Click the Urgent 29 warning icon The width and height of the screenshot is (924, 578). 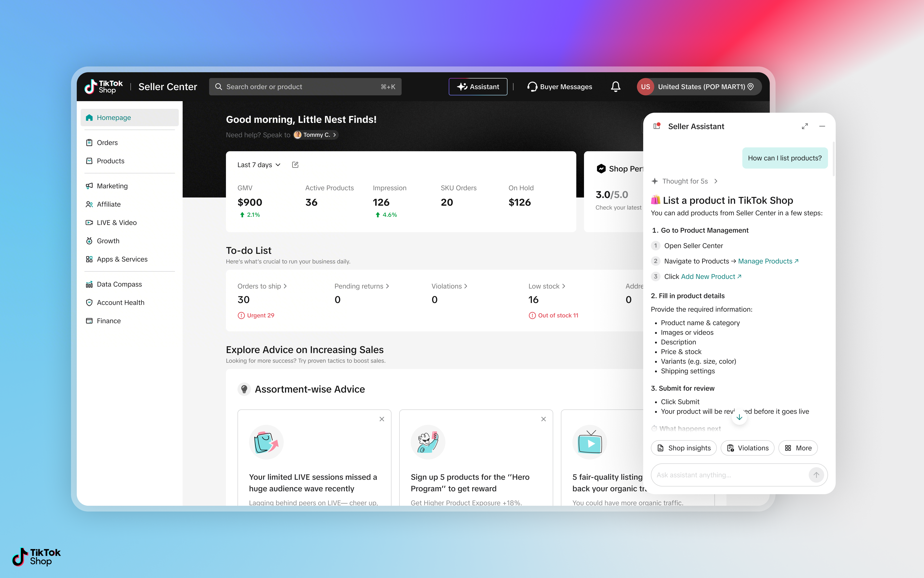(x=241, y=315)
